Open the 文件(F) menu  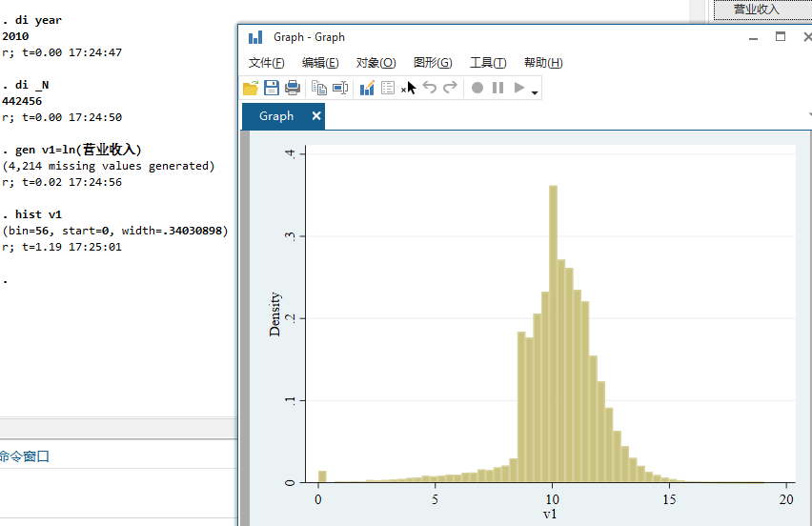click(x=266, y=63)
